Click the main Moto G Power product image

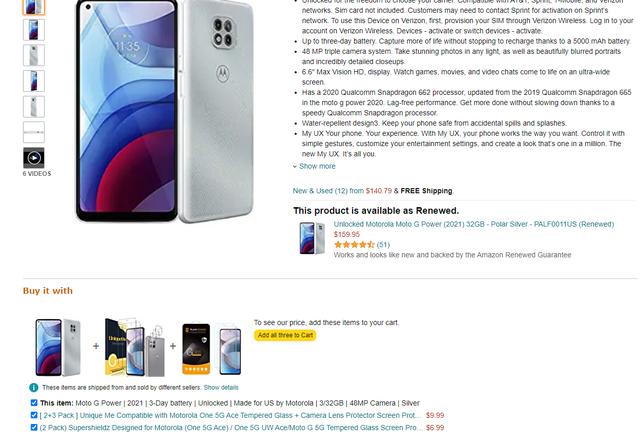165,111
